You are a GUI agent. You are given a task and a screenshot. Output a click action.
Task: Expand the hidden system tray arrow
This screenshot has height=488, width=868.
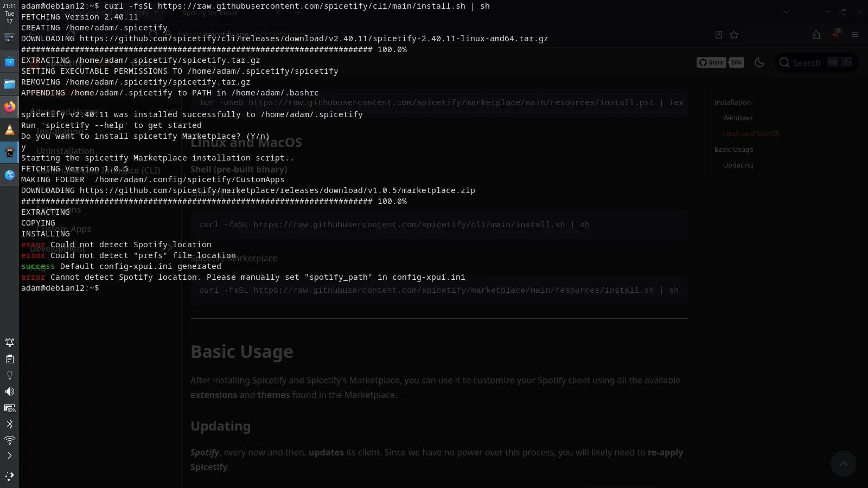9,455
